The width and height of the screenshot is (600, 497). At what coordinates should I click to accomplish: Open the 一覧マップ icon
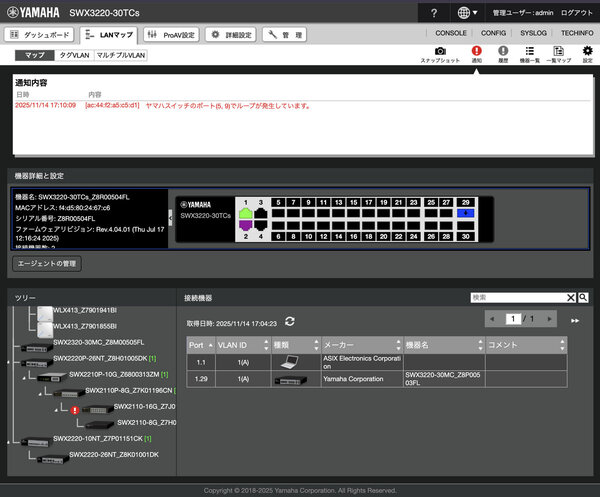(558, 51)
